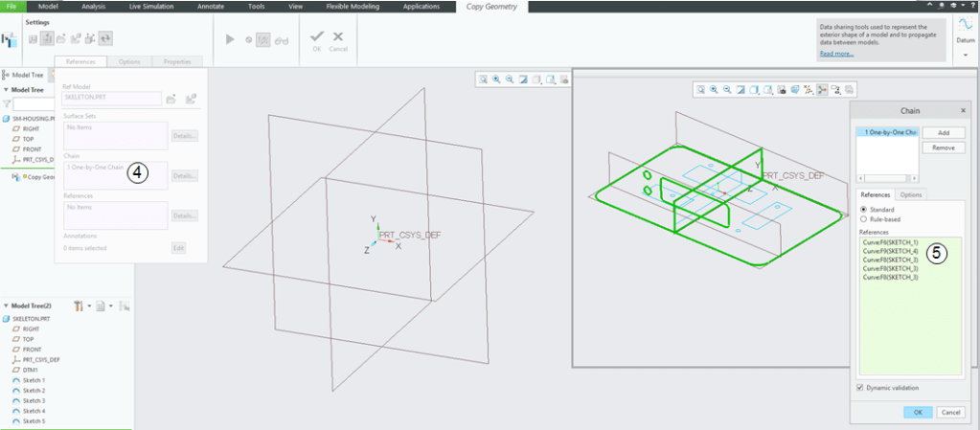
Task: Click the Add button in Chain dialog
Action: pos(943,133)
